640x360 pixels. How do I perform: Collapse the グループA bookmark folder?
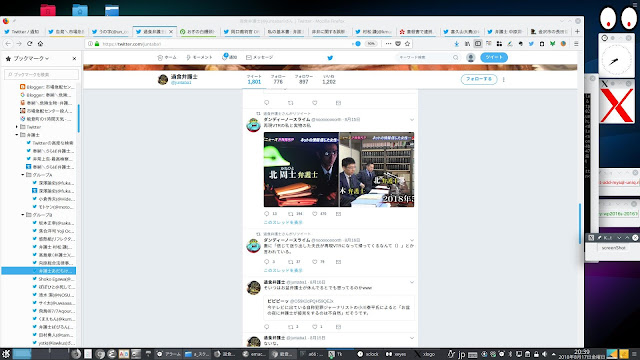23,175
